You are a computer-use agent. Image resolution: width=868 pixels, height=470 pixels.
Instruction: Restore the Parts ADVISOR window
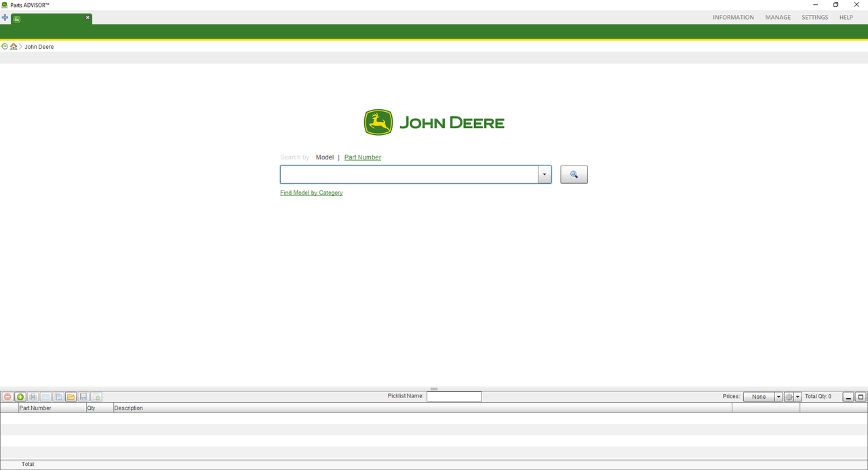(x=835, y=5)
